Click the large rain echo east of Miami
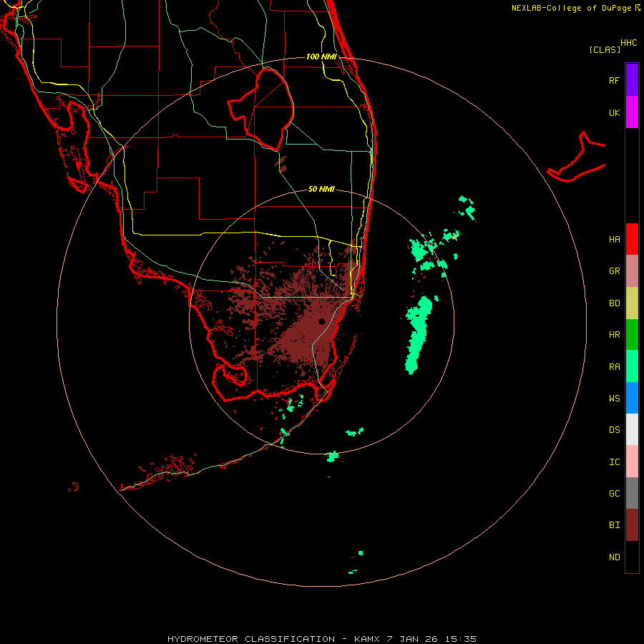Image resolution: width=644 pixels, height=644 pixels. click(418, 333)
